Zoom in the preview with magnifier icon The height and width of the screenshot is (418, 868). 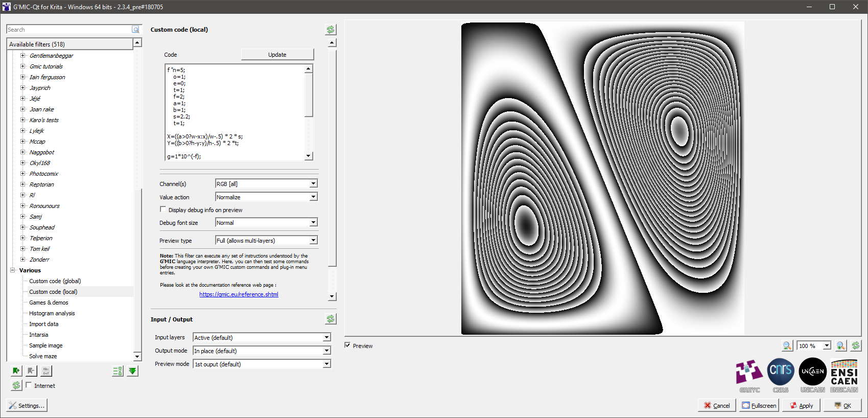841,346
